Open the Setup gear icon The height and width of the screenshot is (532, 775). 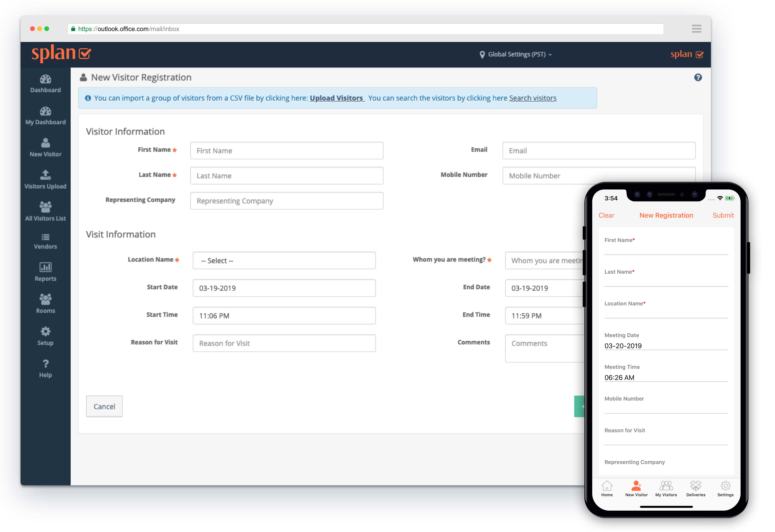45,331
